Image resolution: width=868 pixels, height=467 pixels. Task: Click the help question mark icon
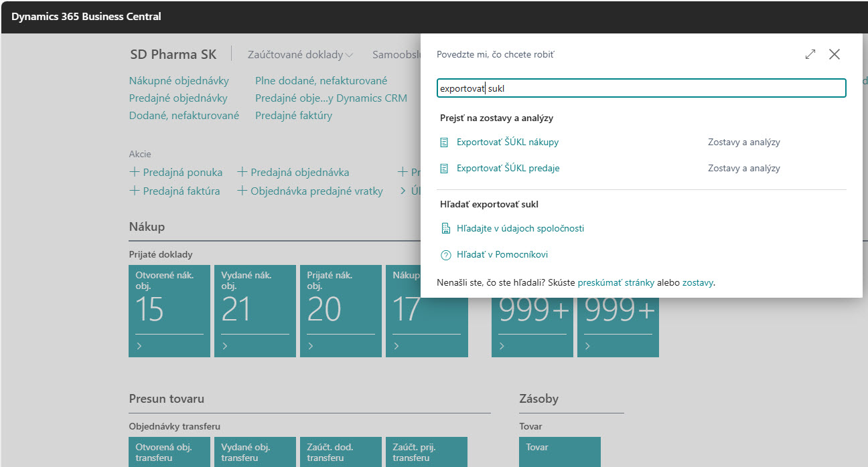tap(445, 255)
